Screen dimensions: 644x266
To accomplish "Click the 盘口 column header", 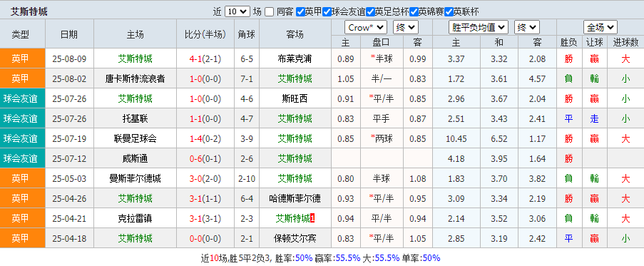I will [382, 42].
